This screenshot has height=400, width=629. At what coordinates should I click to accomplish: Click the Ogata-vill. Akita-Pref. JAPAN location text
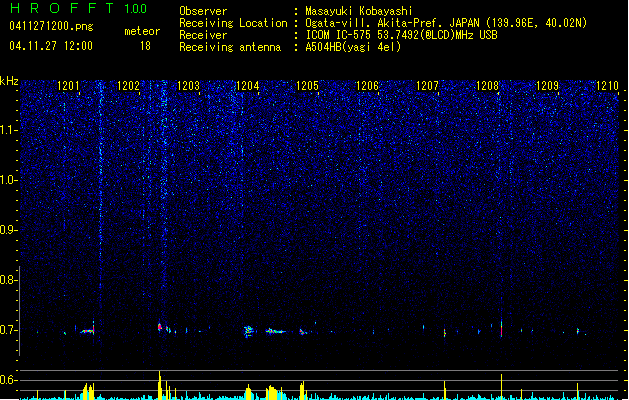click(x=446, y=23)
